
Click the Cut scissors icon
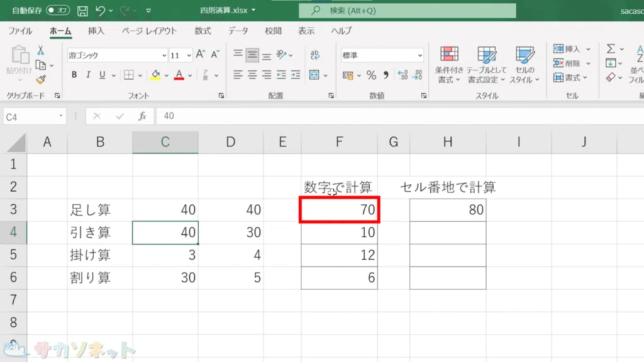(x=40, y=50)
